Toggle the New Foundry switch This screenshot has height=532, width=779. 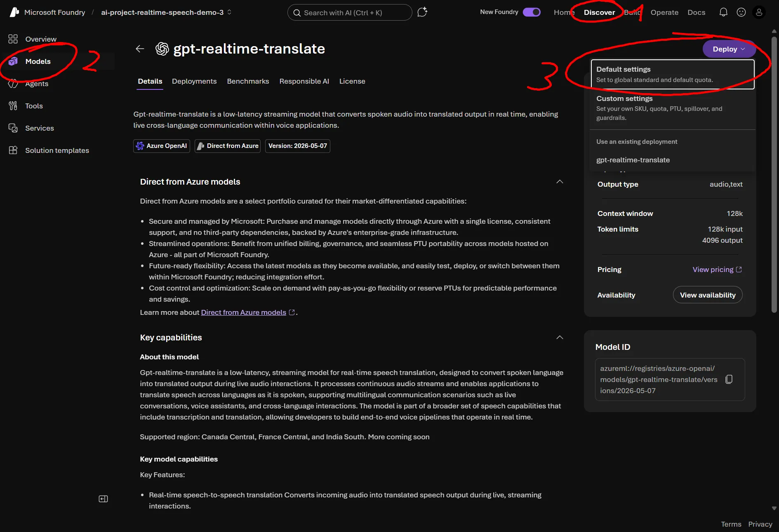pyautogui.click(x=532, y=12)
